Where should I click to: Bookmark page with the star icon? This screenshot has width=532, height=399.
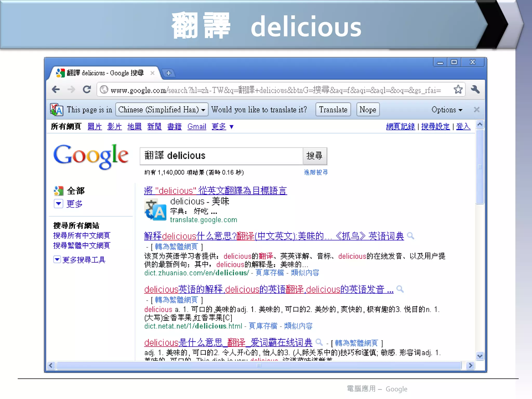[458, 89]
